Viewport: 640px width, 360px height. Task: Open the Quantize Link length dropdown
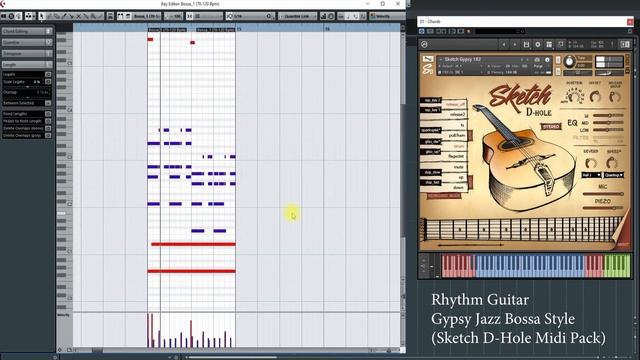(298, 16)
